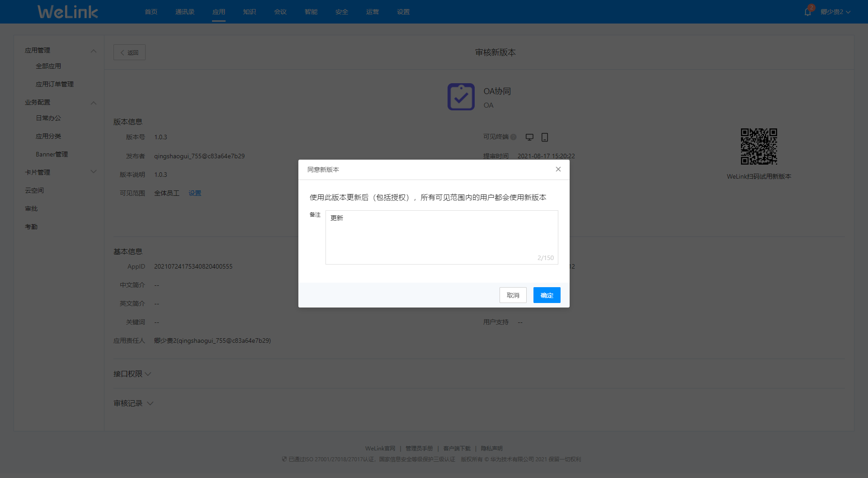The height and width of the screenshot is (478, 868).
Task: Select the 应用 tab
Action: [219, 12]
